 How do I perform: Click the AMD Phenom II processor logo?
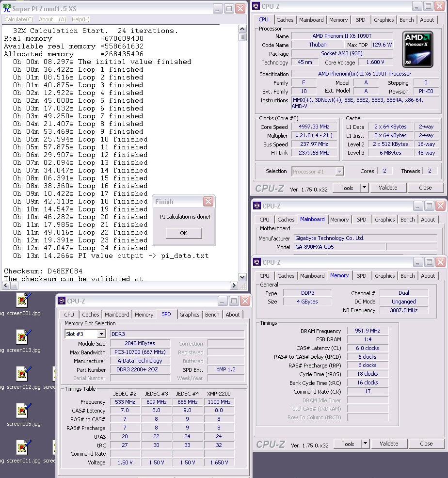pyautogui.click(x=417, y=49)
